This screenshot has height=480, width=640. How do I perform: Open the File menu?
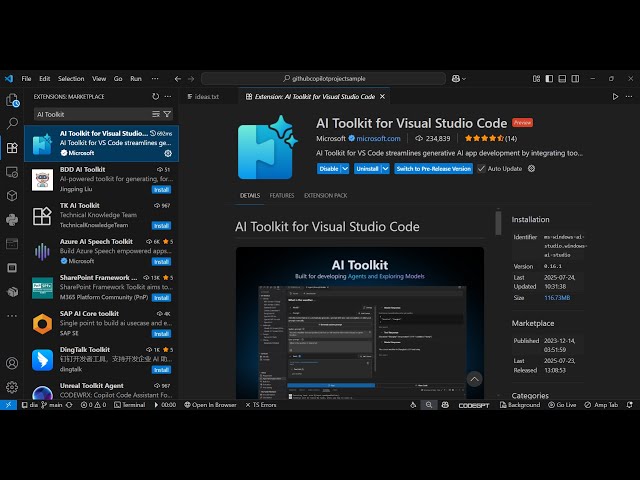26,79
